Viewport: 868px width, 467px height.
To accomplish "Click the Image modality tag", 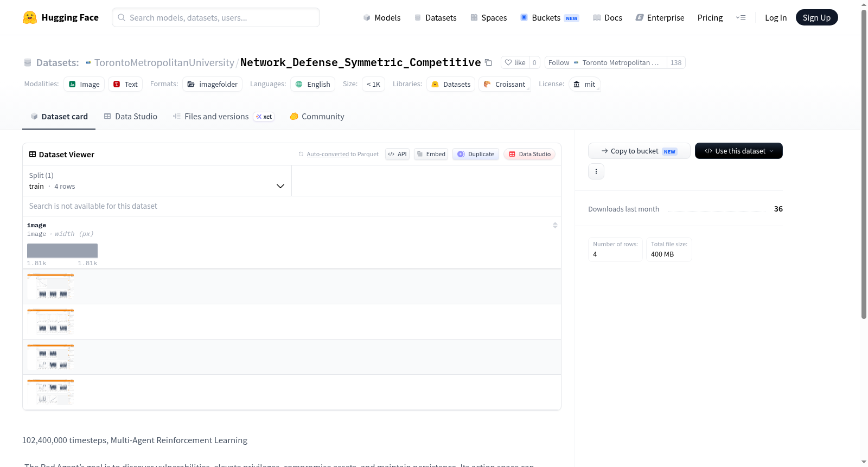I will pos(84,84).
